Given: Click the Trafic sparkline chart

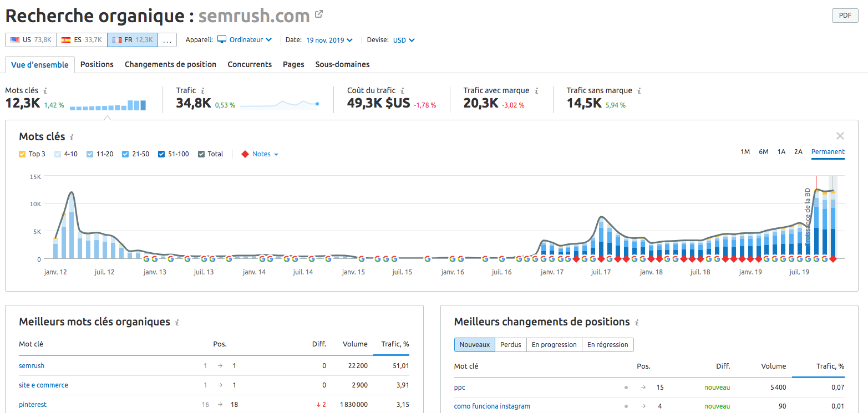Looking at the screenshot, I should coord(280,104).
